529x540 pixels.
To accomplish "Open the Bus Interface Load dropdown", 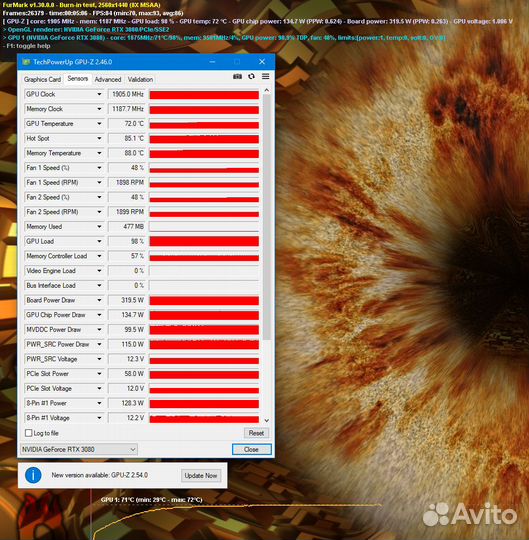I will (99, 285).
